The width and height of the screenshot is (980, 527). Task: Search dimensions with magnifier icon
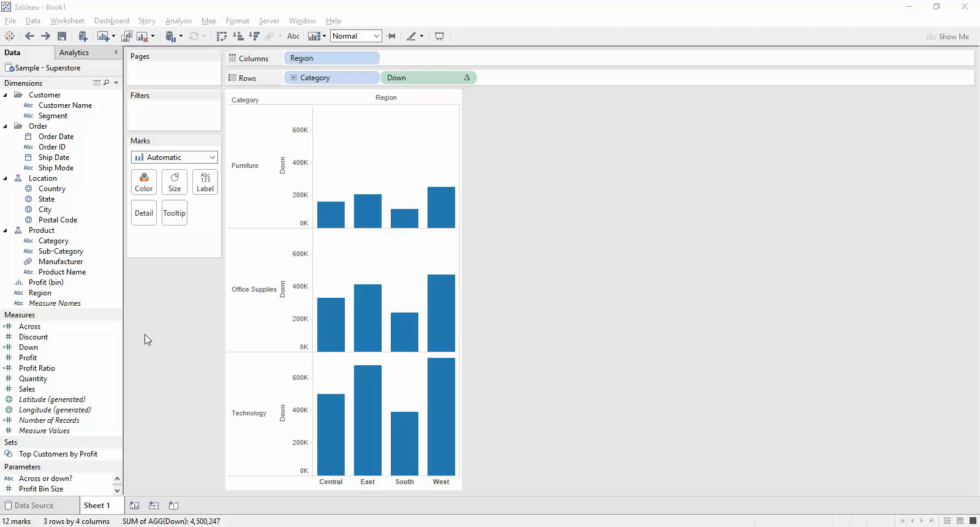(x=107, y=83)
